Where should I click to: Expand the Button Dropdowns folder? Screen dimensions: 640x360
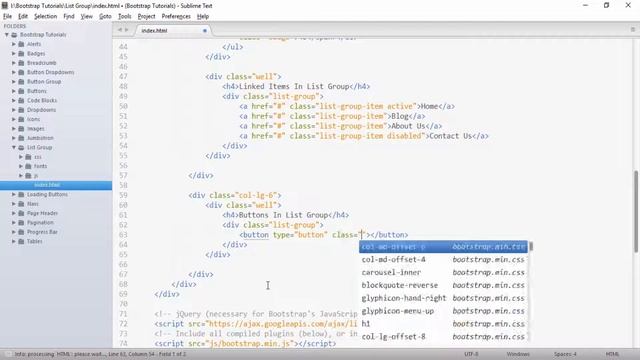click(13, 72)
